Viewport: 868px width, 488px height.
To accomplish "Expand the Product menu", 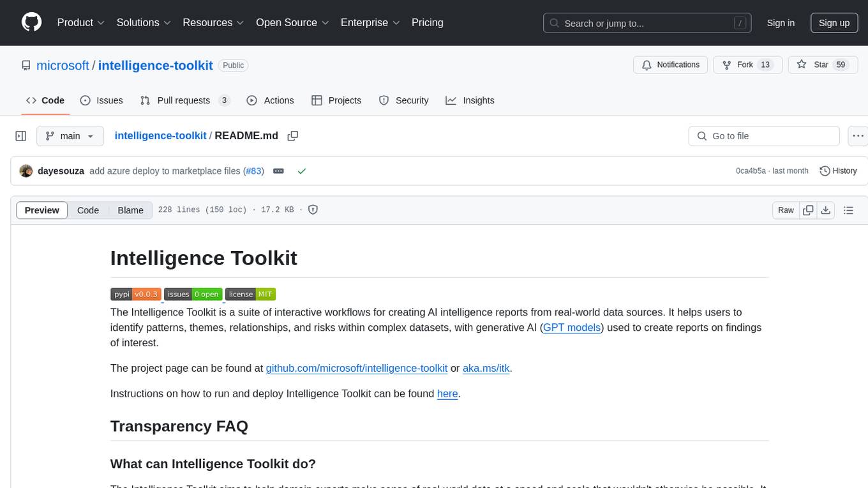I will pos(81,22).
